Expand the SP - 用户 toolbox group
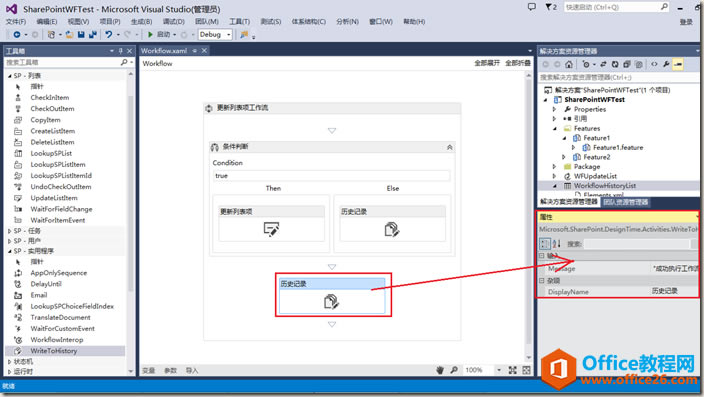 [x=10, y=241]
